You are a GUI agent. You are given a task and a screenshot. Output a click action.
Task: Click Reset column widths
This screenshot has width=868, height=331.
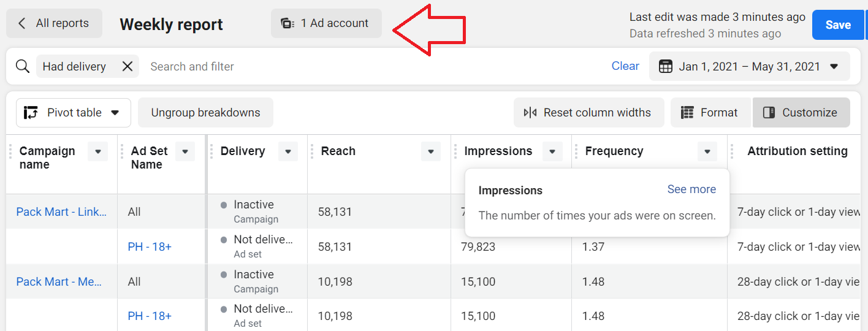point(589,113)
